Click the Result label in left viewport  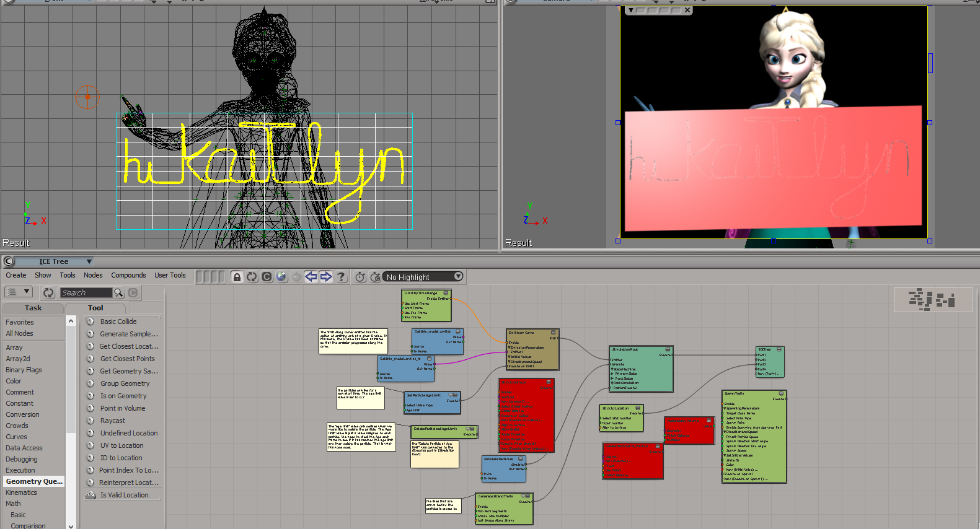[16, 243]
